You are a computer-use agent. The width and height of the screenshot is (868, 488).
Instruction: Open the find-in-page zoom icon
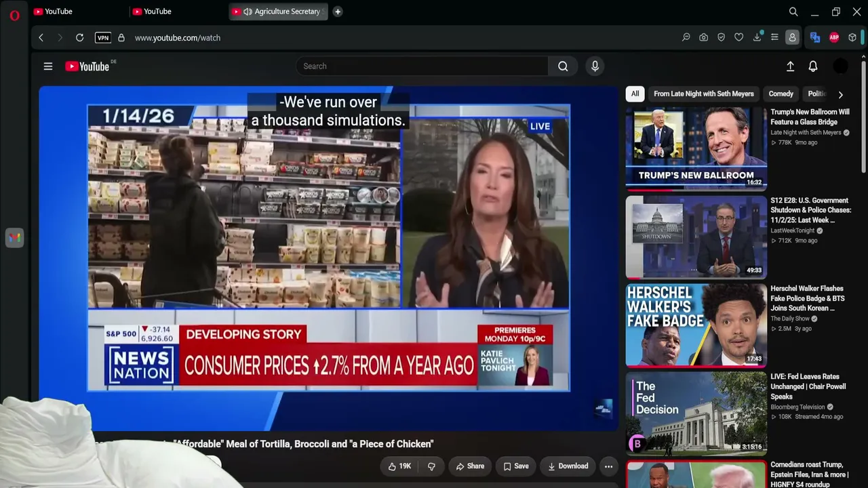pos(686,38)
